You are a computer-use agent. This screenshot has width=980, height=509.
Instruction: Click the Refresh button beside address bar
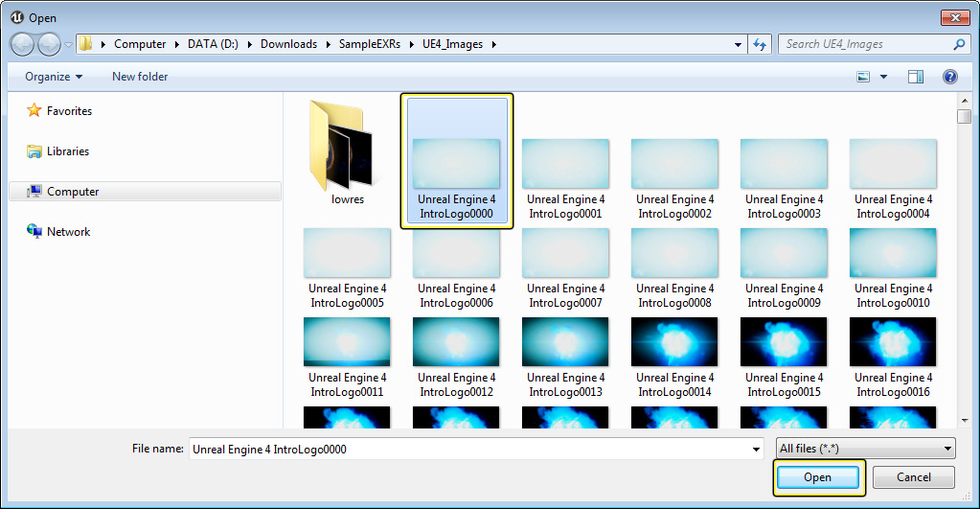[761, 44]
